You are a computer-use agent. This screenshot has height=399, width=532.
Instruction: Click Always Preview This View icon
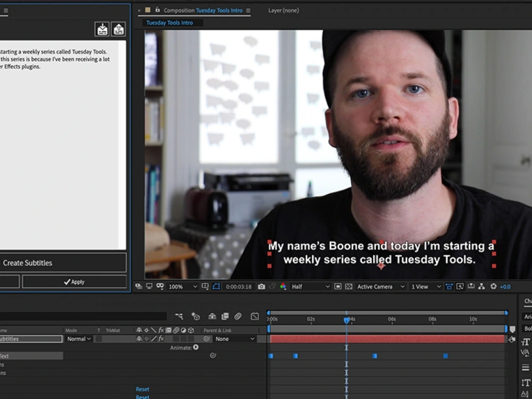click(139, 286)
